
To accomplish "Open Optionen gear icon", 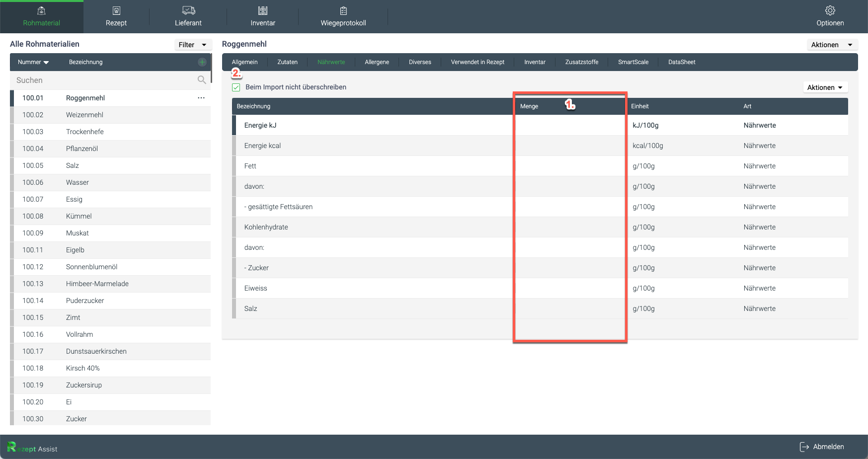I will tap(830, 11).
